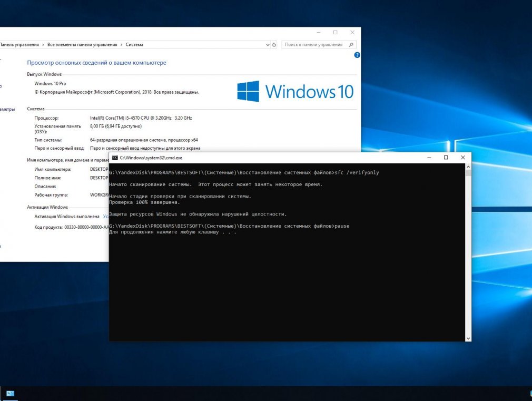Maximize the cmd.exe window

(x=446, y=158)
